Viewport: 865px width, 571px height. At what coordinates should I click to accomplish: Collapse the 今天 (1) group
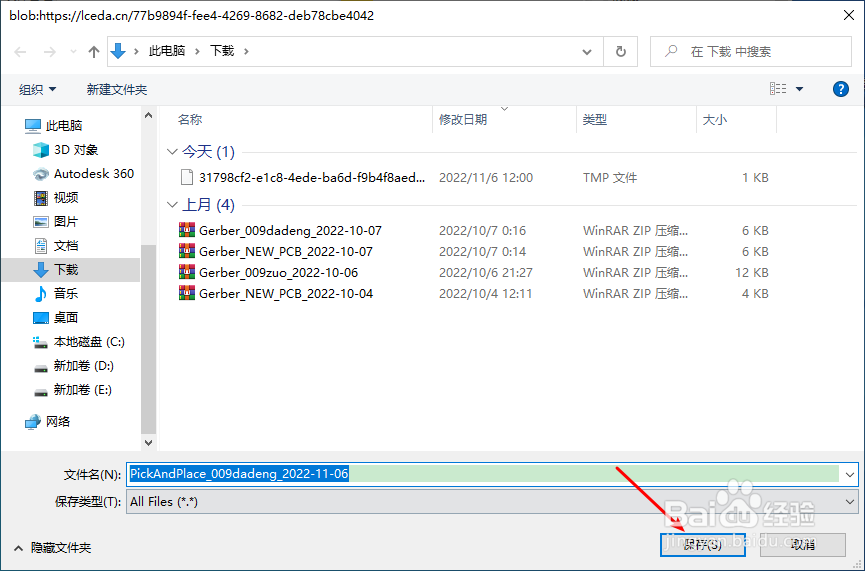pyautogui.click(x=172, y=152)
